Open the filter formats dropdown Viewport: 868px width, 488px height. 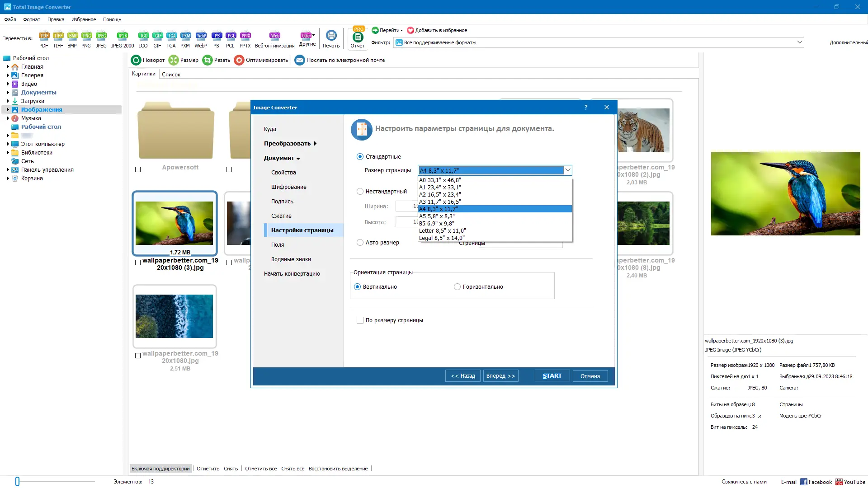click(799, 42)
